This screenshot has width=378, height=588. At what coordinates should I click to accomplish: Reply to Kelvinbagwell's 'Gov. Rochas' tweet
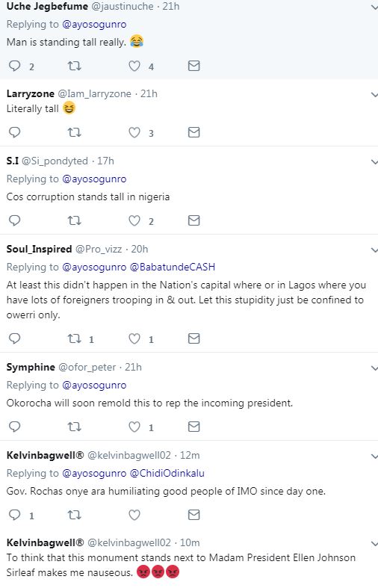(x=15, y=515)
